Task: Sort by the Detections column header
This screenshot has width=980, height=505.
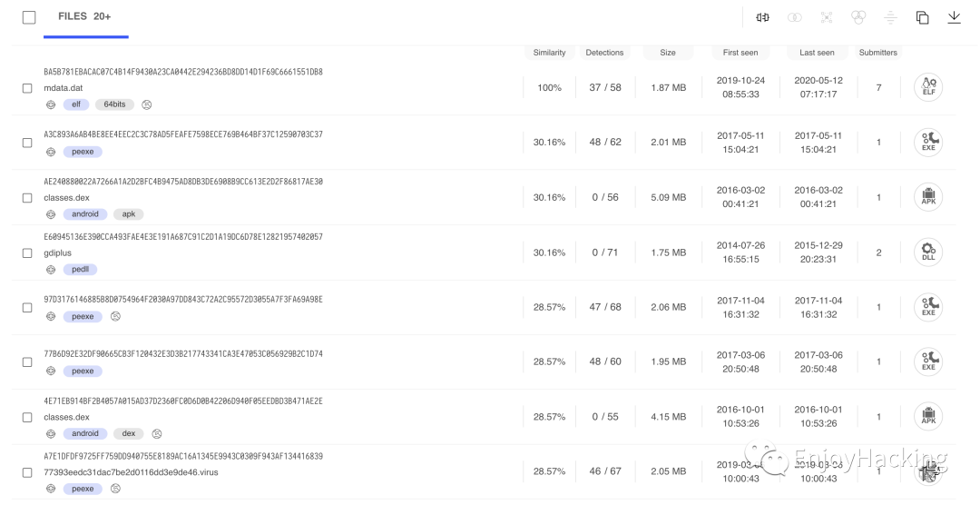Action: pyautogui.click(x=604, y=53)
